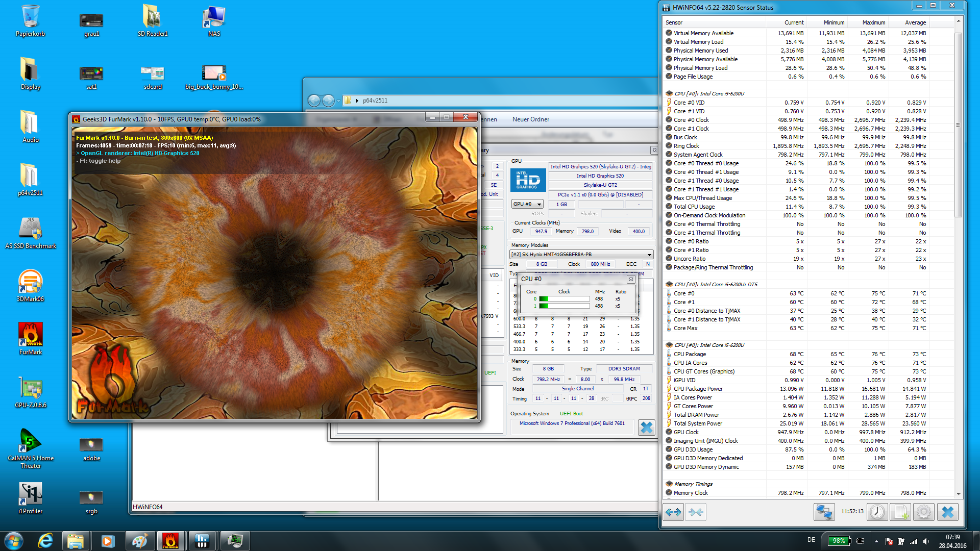Start logging with the sheet-plus icon
The image size is (980, 551).
[x=900, y=512]
